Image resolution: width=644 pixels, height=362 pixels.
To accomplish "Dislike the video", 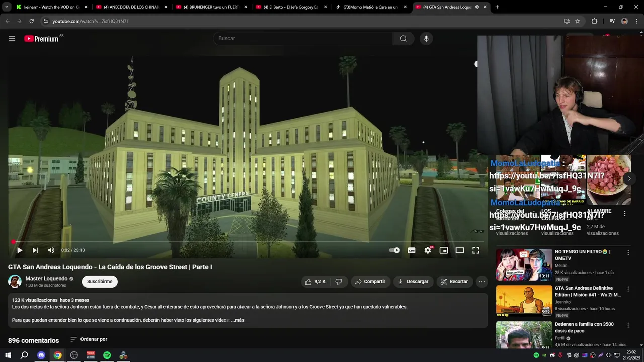I will coord(339,282).
